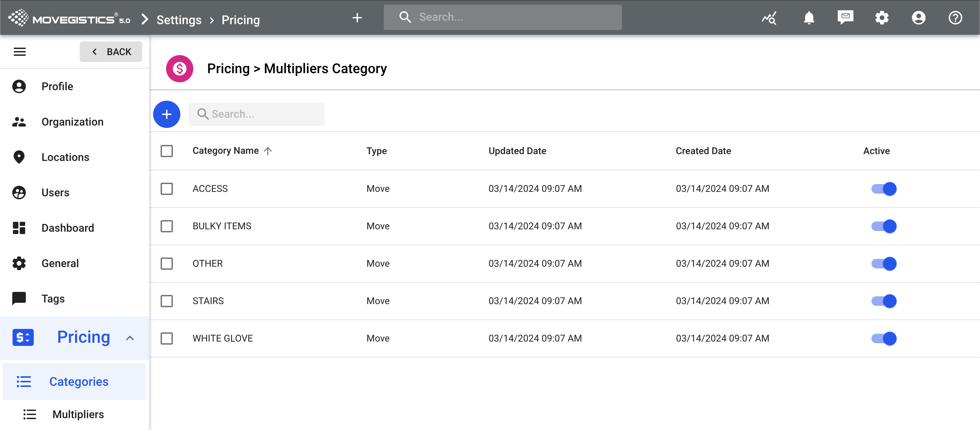Open the help question mark icon

955,18
